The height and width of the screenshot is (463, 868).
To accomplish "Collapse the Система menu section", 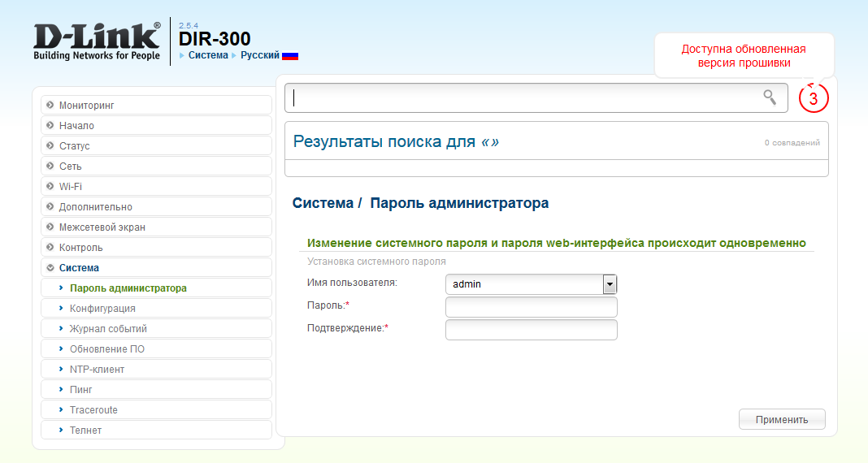I will pyautogui.click(x=156, y=268).
